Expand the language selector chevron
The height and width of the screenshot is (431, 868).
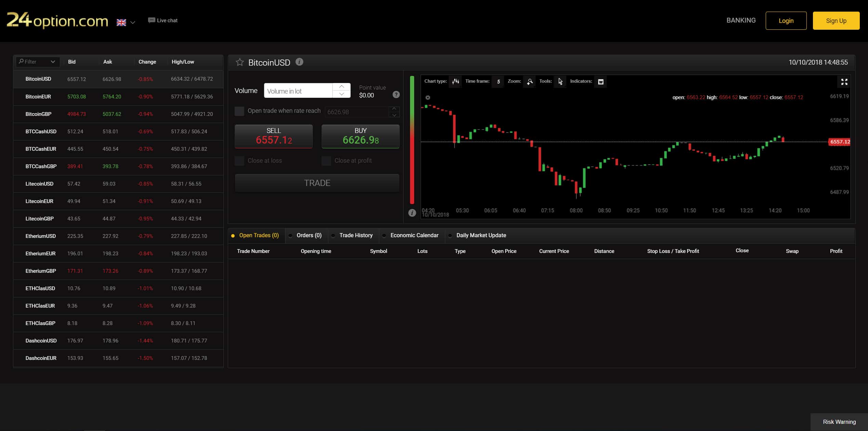click(133, 23)
